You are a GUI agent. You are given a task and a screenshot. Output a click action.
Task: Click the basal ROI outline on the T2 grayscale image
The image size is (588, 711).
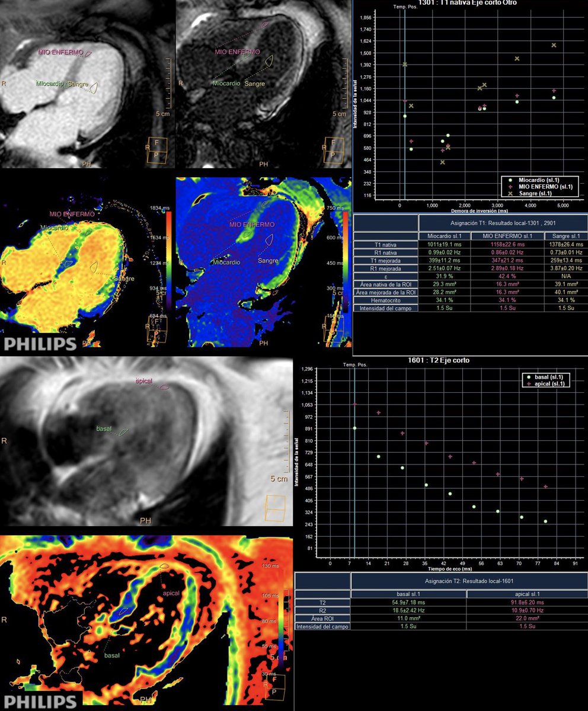pos(123,432)
